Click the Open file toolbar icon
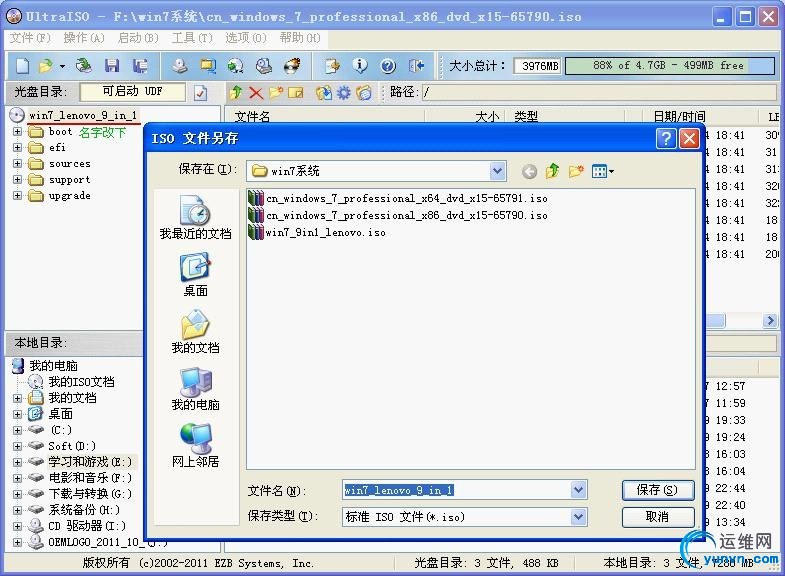 46,66
